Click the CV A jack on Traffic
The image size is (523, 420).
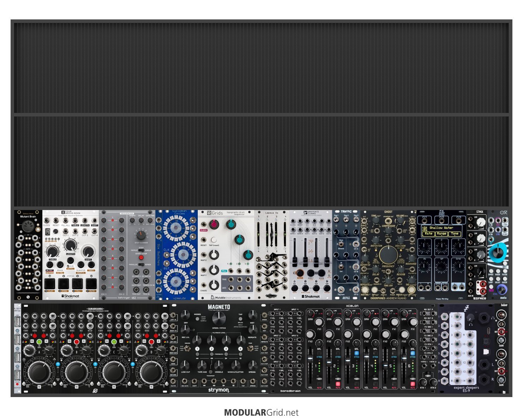click(356, 244)
